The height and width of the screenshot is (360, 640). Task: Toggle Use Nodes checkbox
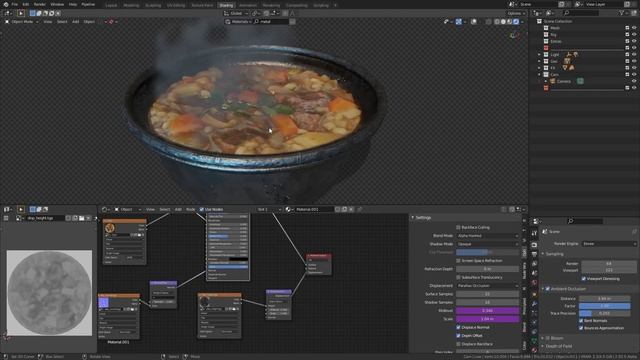(202, 209)
